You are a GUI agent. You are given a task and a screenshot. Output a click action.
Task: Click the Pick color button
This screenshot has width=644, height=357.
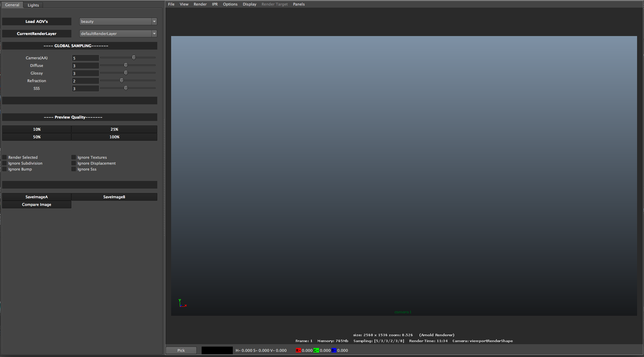pyautogui.click(x=181, y=350)
